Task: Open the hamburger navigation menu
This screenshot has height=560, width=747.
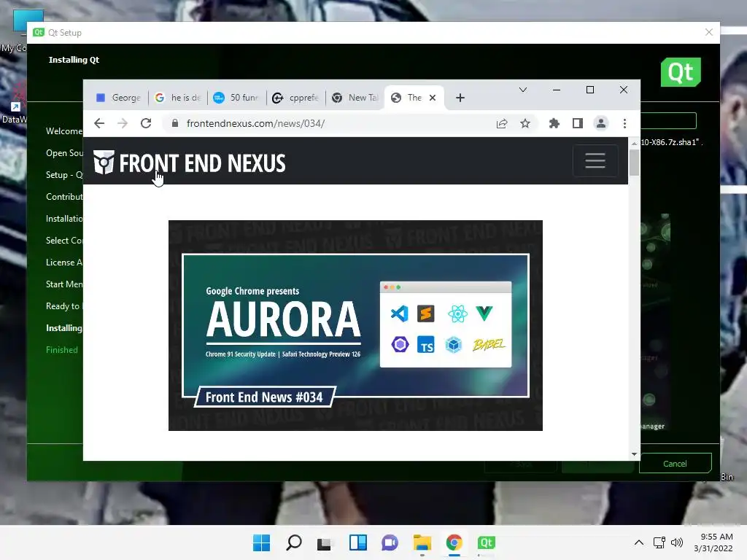Action: click(x=595, y=160)
